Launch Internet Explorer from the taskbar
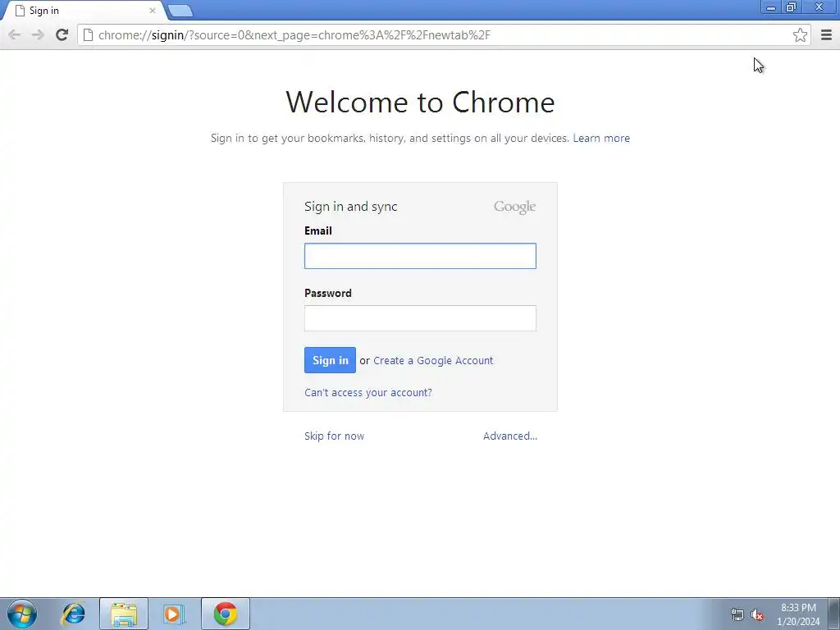840x630 pixels. point(73,614)
